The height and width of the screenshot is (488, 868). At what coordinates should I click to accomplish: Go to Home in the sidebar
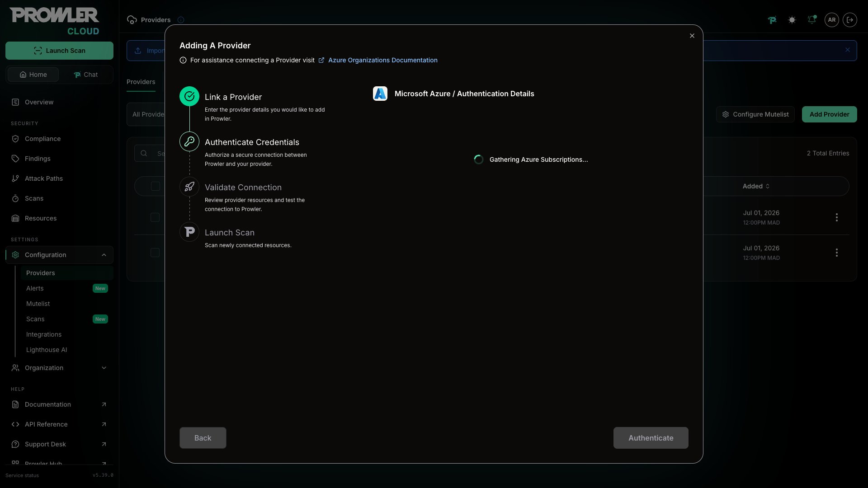[33, 75]
